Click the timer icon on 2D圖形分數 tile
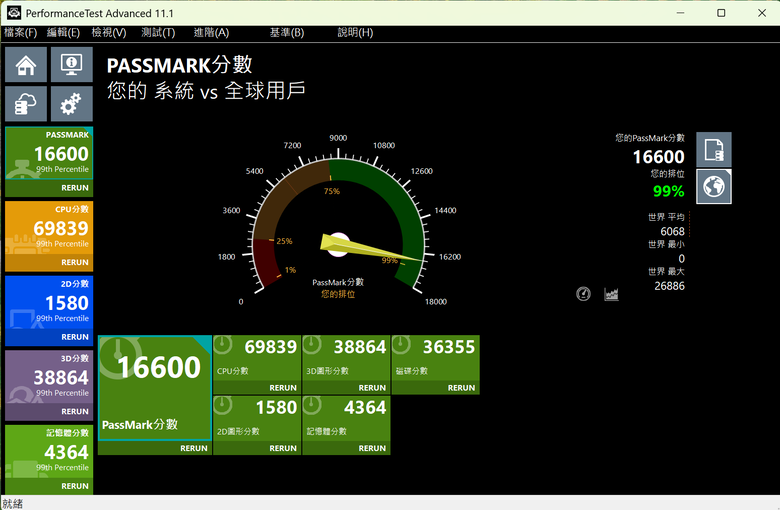The width and height of the screenshot is (780, 510). pos(223,406)
